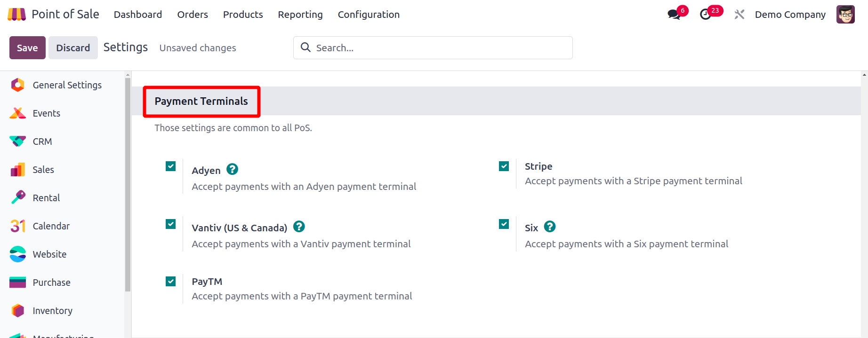Screen dimensions: 868x338
Task: Toggle the PayTM payment terminal checkbox
Action: [170, 281]
